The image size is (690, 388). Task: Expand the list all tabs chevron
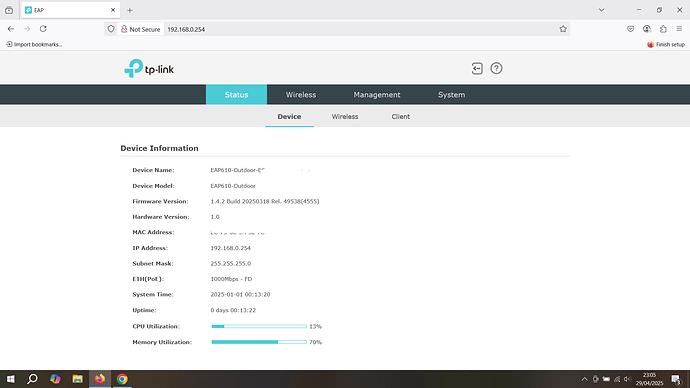tap(602, 10)
